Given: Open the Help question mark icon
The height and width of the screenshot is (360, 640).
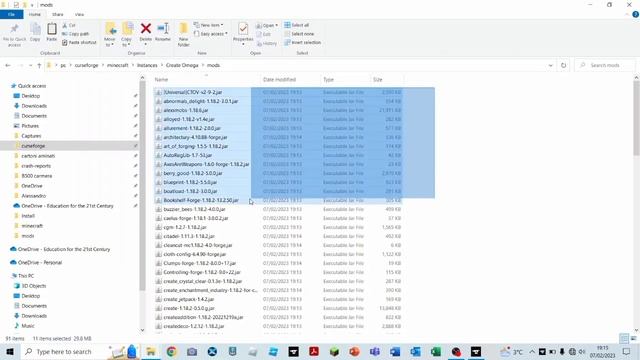Looking at the screenshot, I should 636,14.
